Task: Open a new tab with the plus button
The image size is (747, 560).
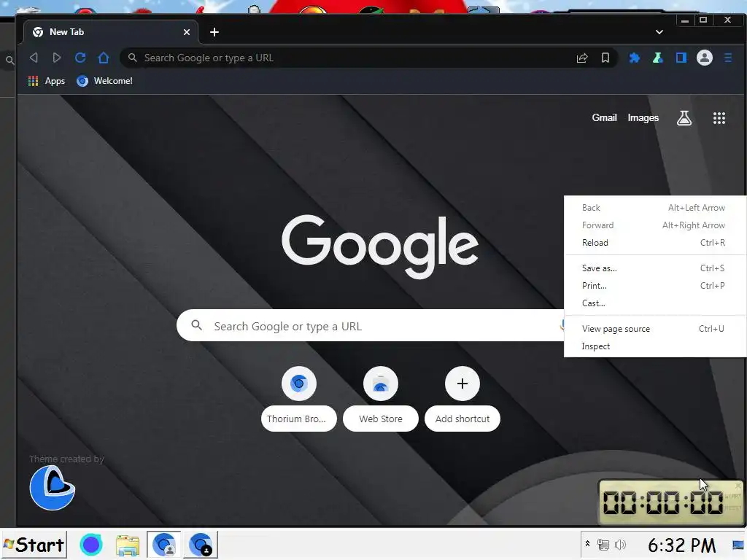Action: tap(214, 32)
